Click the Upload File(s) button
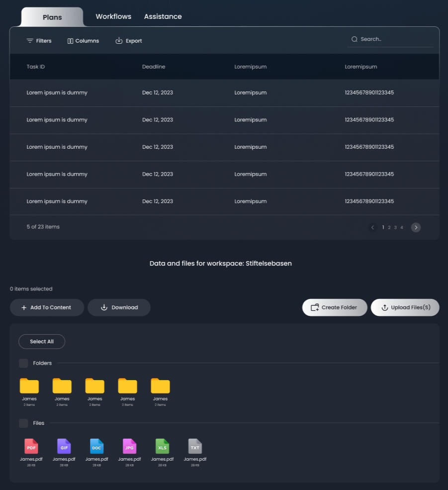Screen dimensions: 448x490 [x=405, y=307]
